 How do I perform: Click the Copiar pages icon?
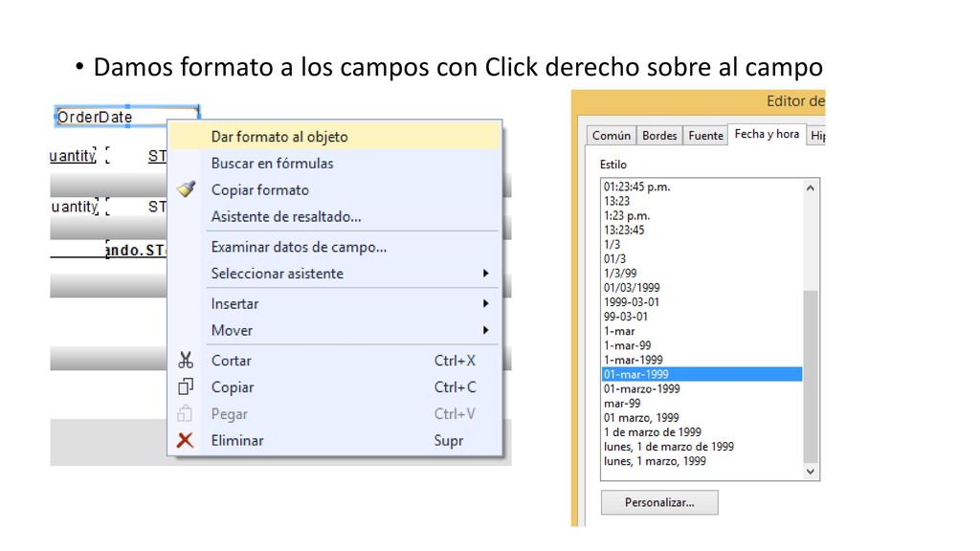(186, 386)
